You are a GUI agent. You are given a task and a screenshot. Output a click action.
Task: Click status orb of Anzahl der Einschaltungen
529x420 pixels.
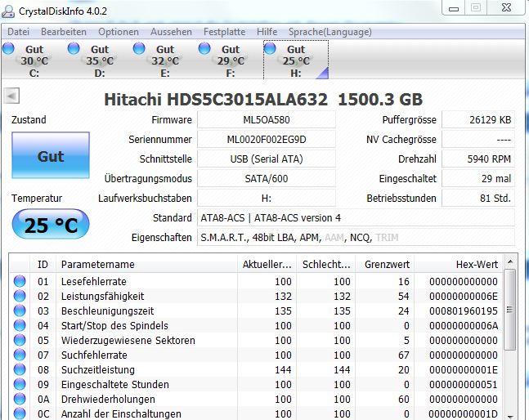pyautogui.click(x=20, y=413)
